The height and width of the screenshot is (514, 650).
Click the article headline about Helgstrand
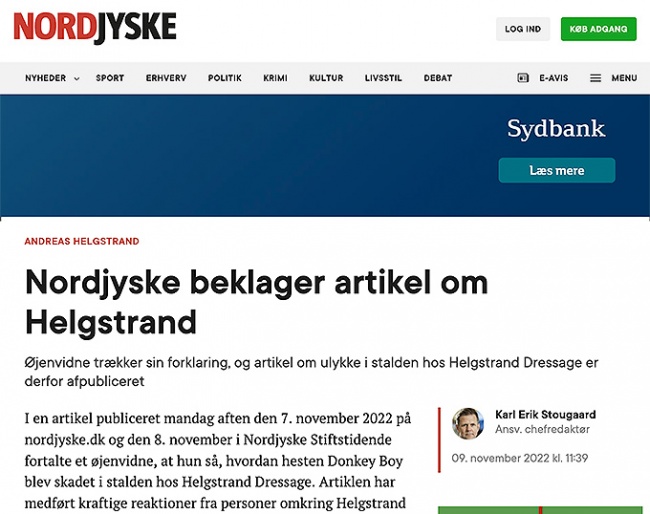256,301
